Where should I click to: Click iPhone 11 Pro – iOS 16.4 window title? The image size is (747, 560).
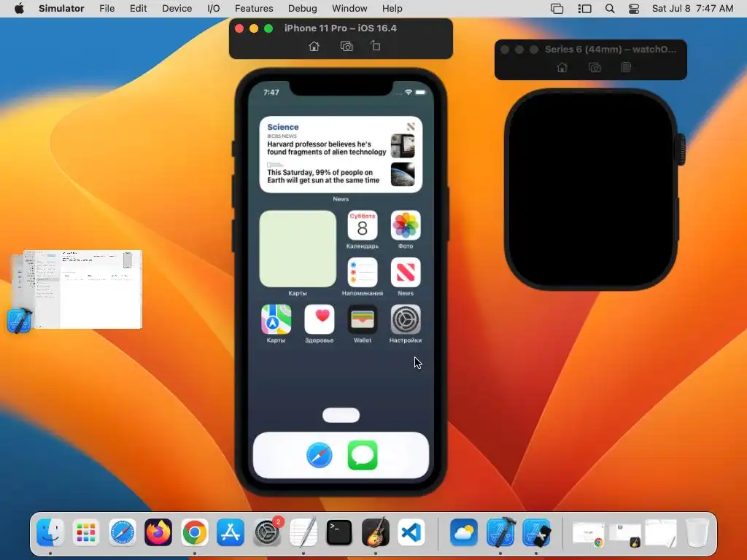coord(341,28)
